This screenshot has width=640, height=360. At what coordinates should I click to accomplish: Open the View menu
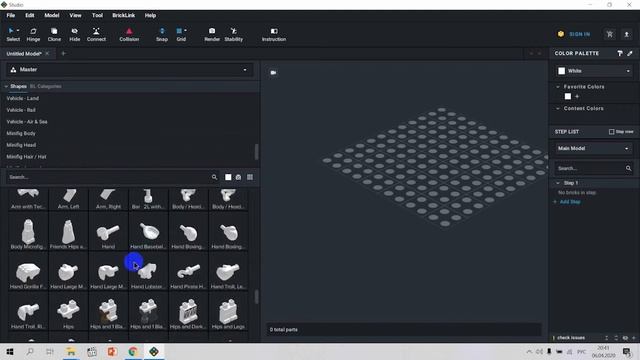pos(75,16)
